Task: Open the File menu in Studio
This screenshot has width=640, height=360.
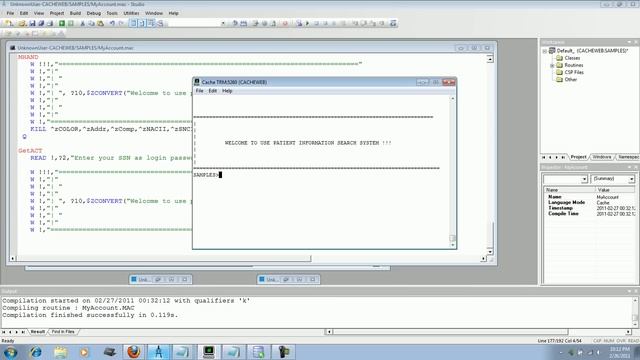Action: (10, 13)
